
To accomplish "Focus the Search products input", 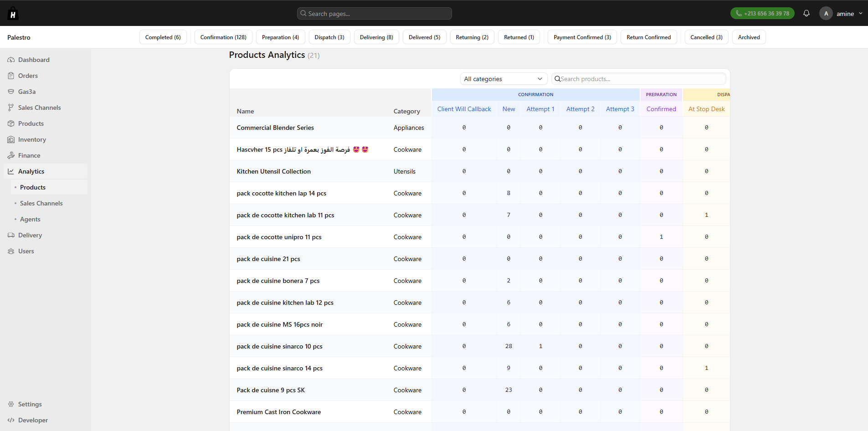I will click(x=639, y=79).
